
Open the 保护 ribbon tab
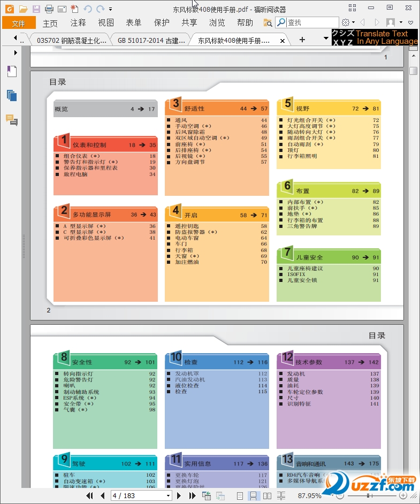[162, 23]
